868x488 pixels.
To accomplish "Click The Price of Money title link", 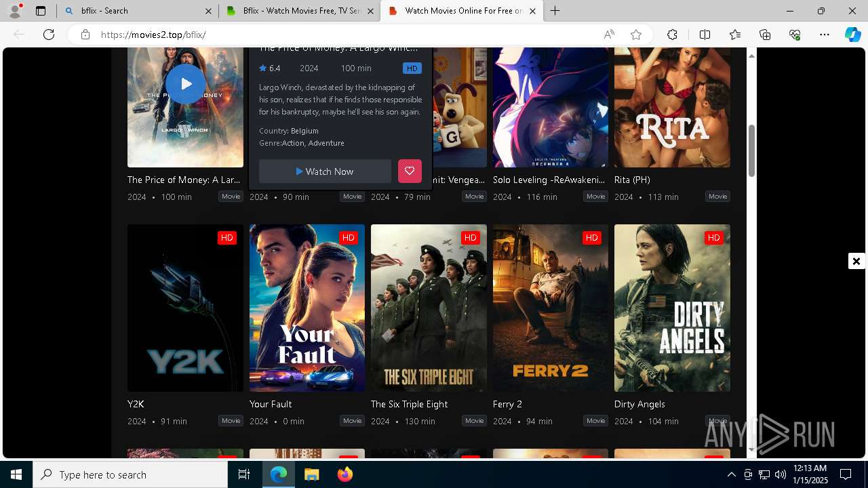I will [x=184, y=180].
